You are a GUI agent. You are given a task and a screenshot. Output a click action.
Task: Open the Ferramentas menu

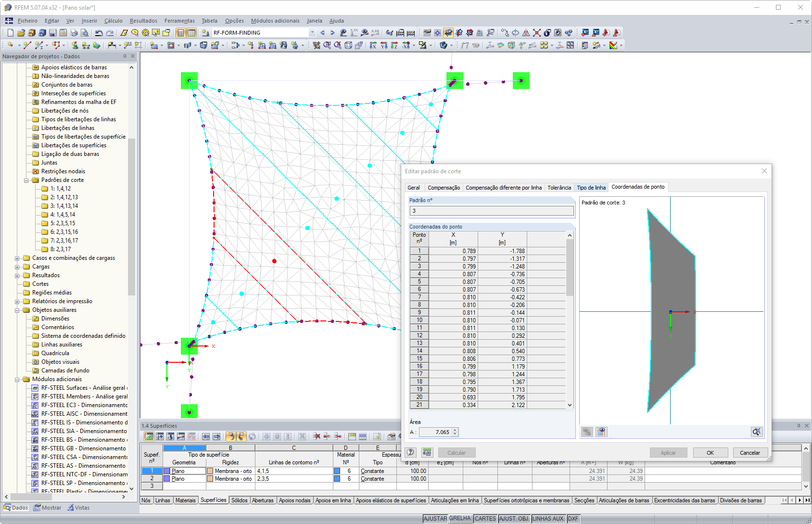[179, 21]
